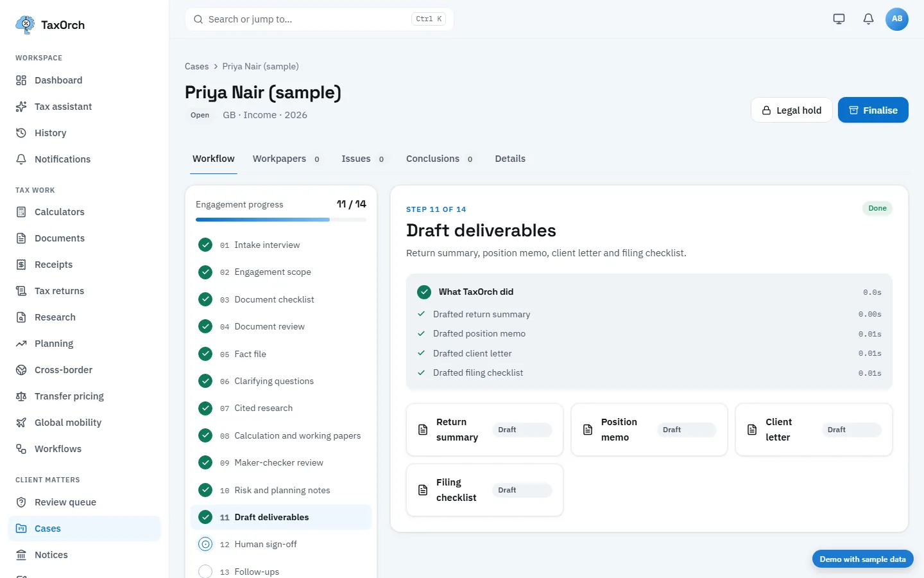Click the Review queue shield icon
Viewport: 924px width, 578px height.
click(21, 502)
